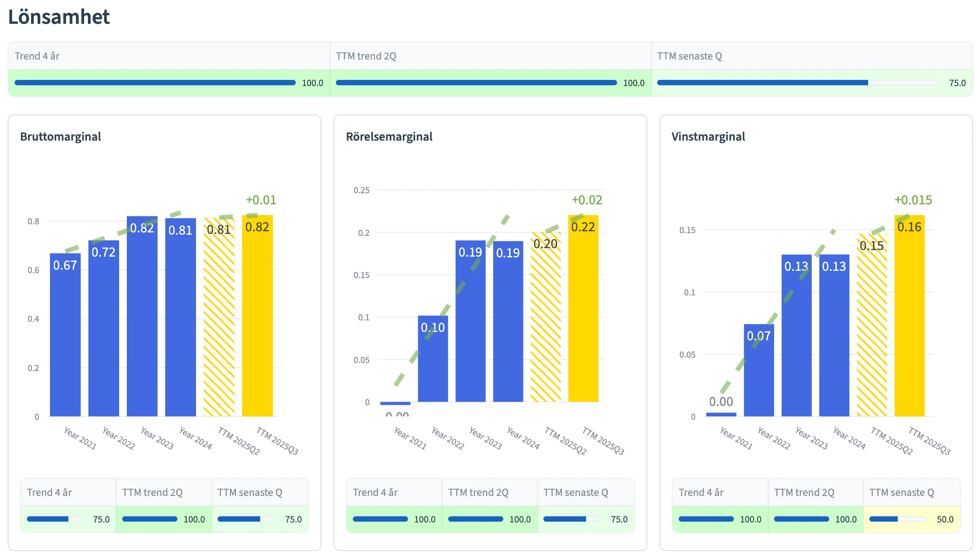This screenshot has height=557, width=980.
Task: Click the Vinstmarginal chart title
Action: point(708,137)
